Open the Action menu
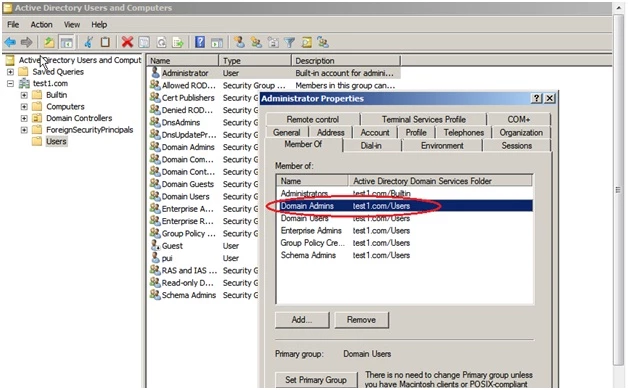 pos(42,24)
